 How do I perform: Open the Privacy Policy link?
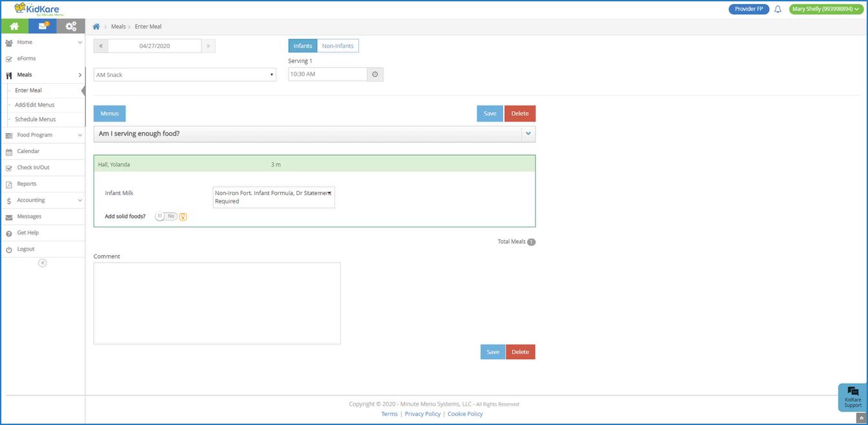422,414
